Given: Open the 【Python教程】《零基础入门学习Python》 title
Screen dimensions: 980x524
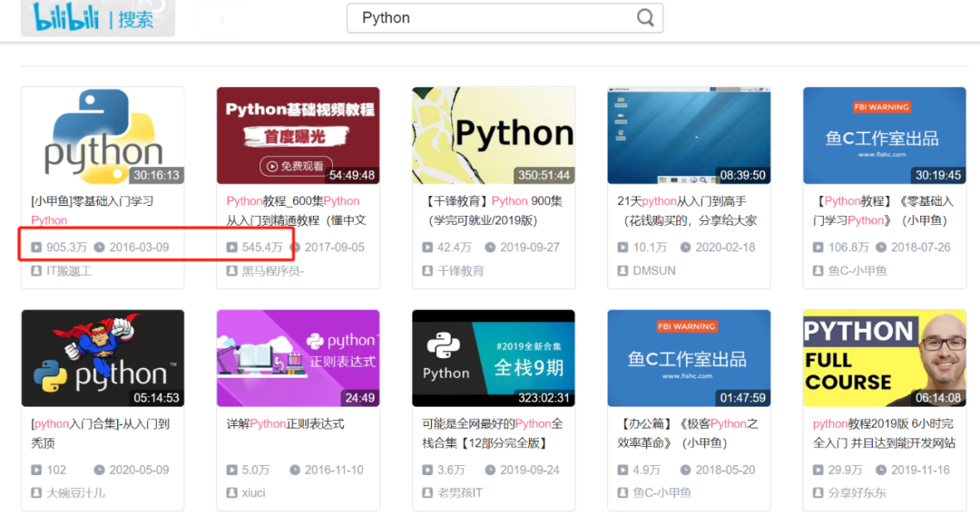Looking at the screenshot, I should point(883,210).
